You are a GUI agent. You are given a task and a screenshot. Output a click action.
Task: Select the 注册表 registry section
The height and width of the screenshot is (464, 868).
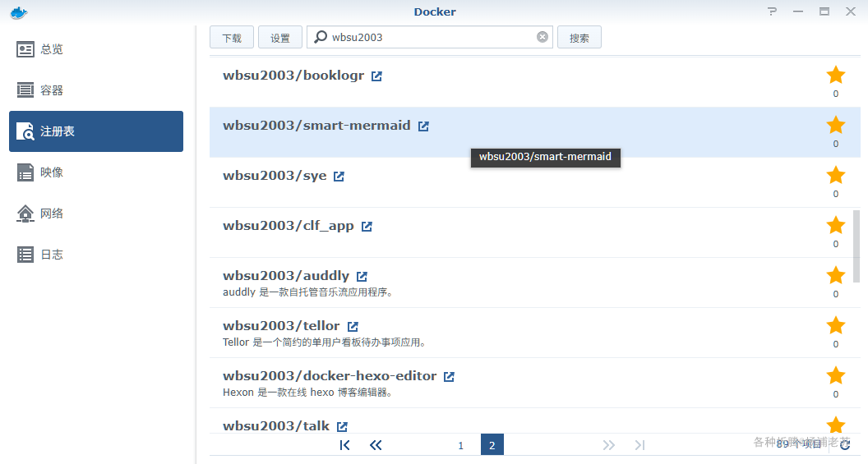(x=96, y=131)
